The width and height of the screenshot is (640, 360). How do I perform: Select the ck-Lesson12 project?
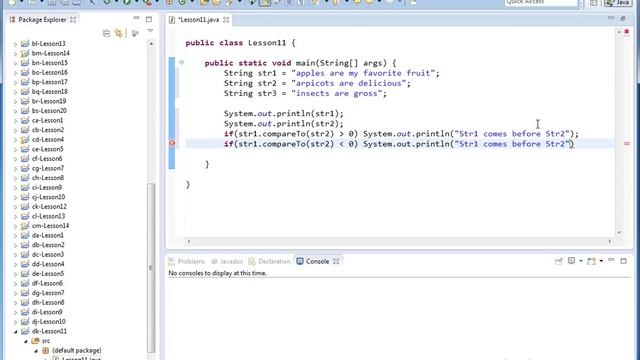[x=49, y=207]
